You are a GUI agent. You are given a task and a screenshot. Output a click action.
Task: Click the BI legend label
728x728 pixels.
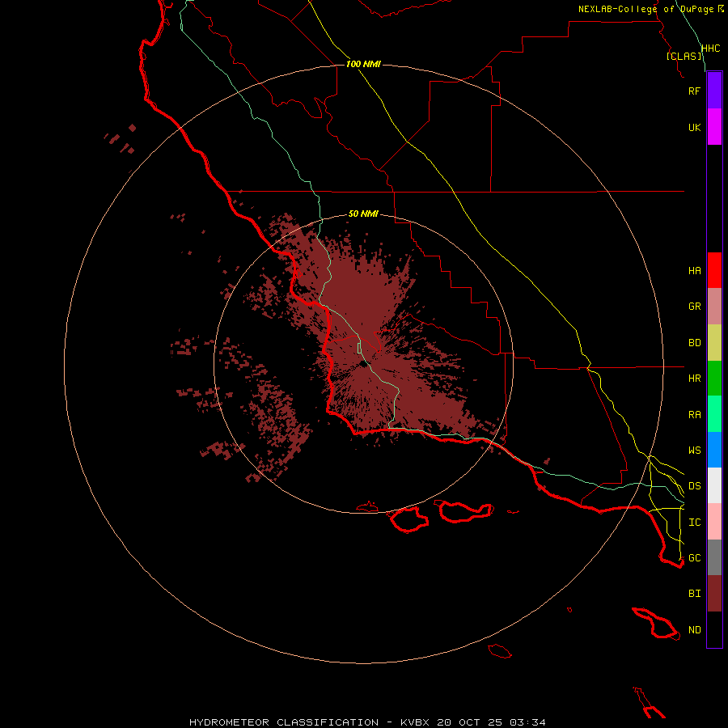pos(694,594)
